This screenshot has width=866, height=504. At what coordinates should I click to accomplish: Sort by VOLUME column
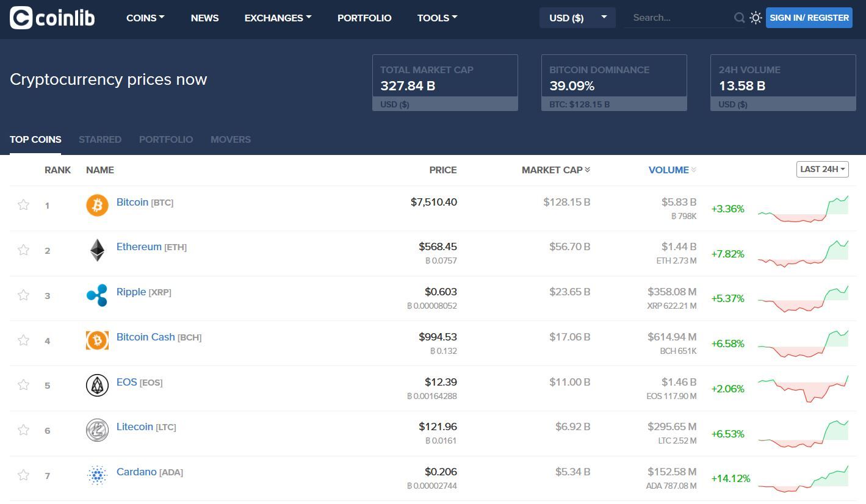[x=672, y=170]
